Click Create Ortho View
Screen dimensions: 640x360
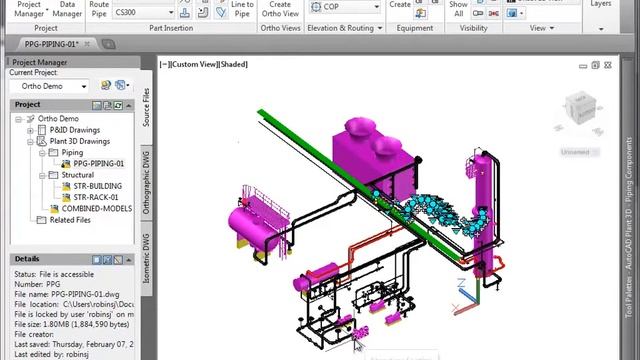click(x=280, y=9)
